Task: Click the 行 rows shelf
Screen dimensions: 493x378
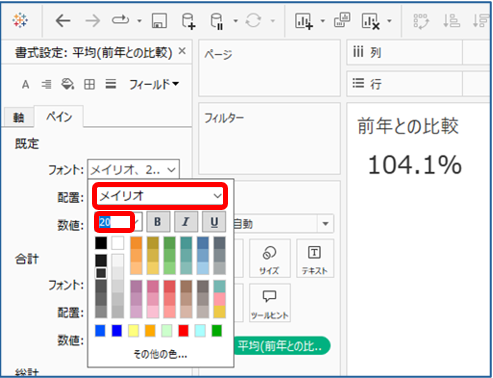Action: pyautogui.click(x=418, y=83)
